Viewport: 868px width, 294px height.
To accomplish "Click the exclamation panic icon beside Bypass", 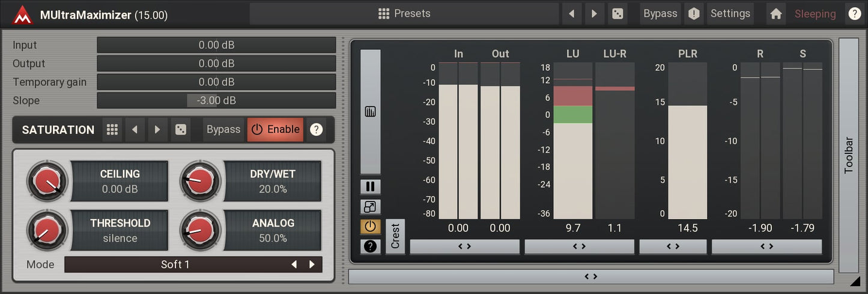I will [694, 14].
